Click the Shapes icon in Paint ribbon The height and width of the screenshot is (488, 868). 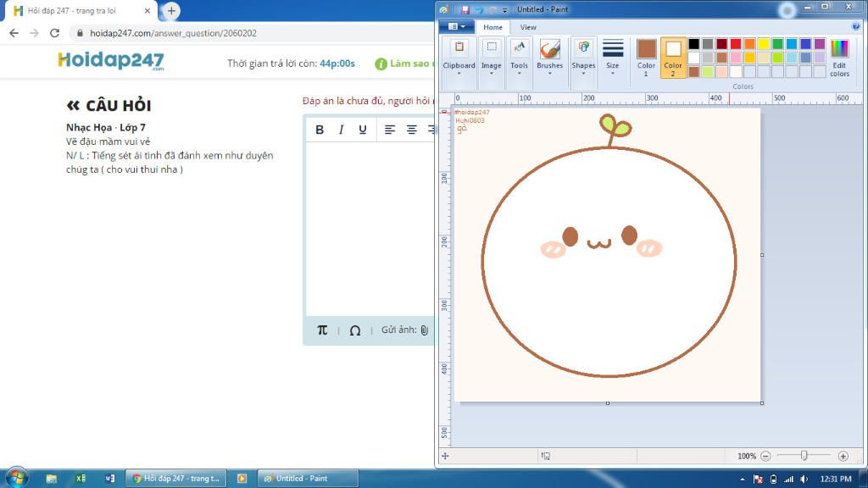click(x=583, y=47)
